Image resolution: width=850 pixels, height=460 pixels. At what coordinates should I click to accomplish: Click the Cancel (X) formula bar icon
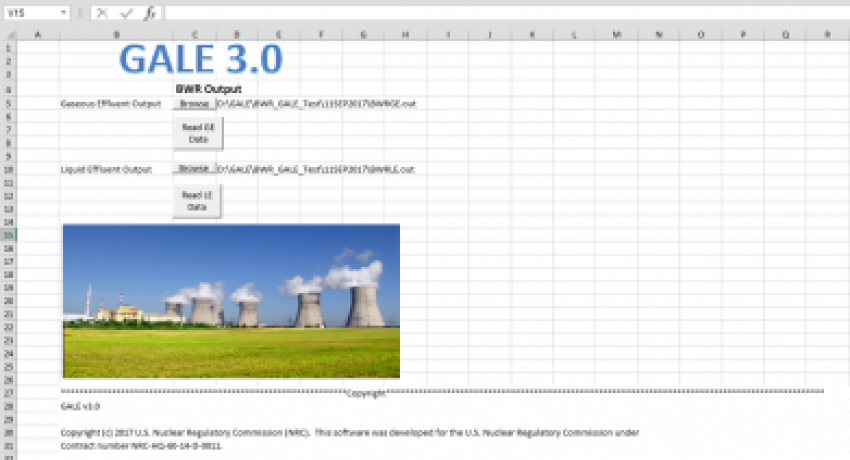tap(102, 13)
